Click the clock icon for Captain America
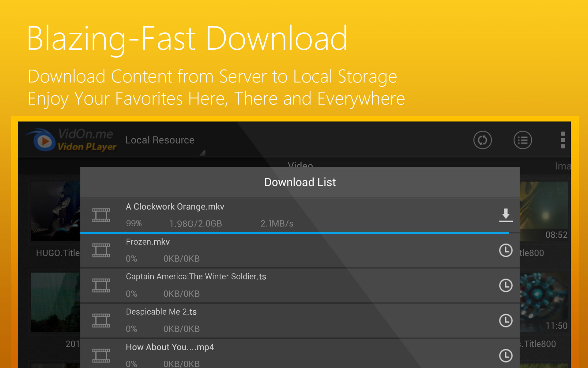The image size is (588, 368). point(506,286)
